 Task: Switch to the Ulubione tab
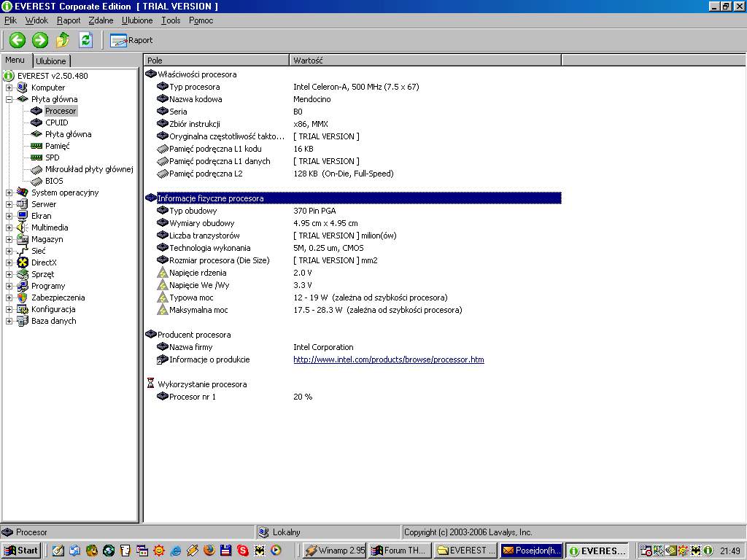(51, 61)
